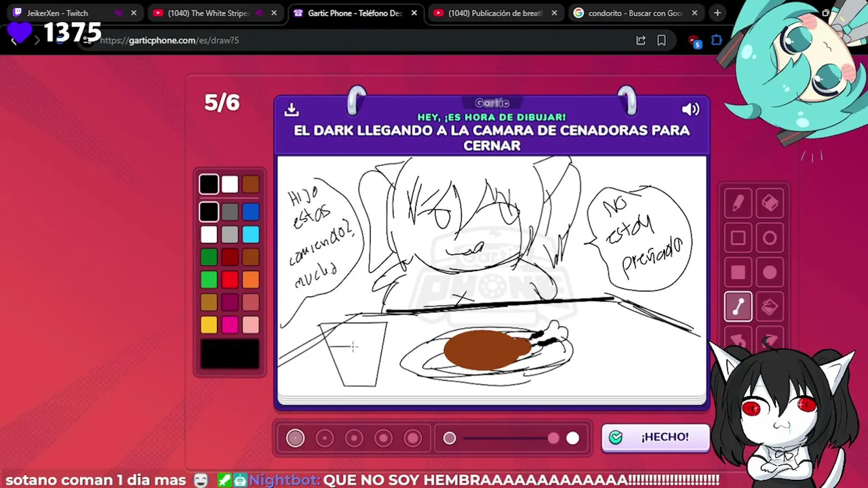Choose the hollow ellipse shape tool
Viewport: 868px width, 488px height.
click(770, 238)
